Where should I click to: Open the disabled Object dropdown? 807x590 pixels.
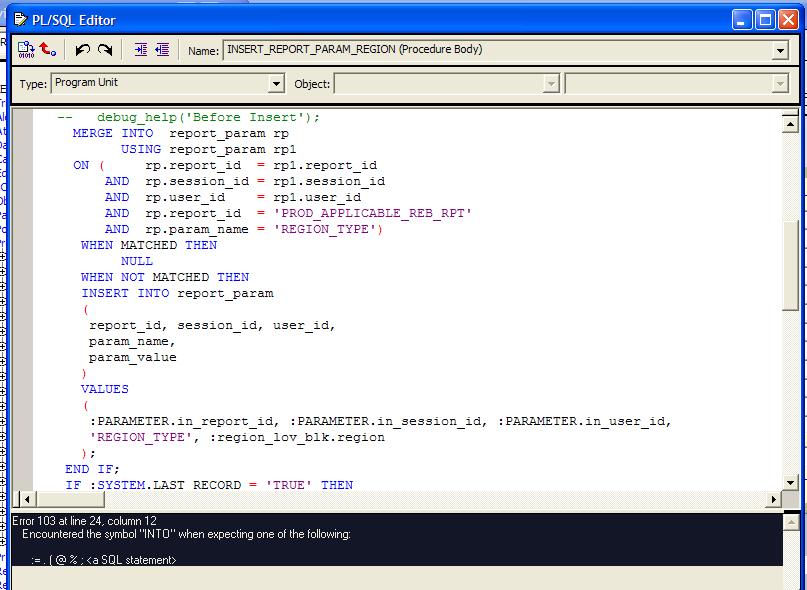click(551, 83)
